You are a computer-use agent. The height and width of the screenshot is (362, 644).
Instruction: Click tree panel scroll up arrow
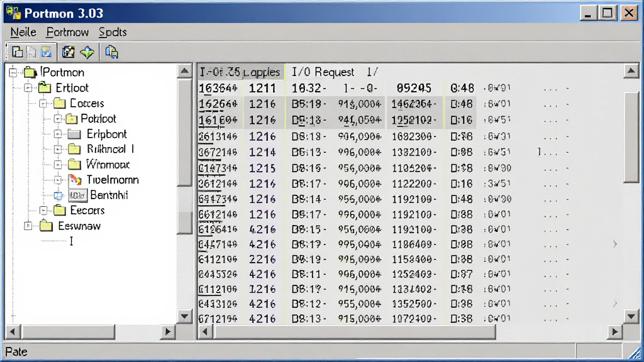pyautogui.click(x=185, y=72)
